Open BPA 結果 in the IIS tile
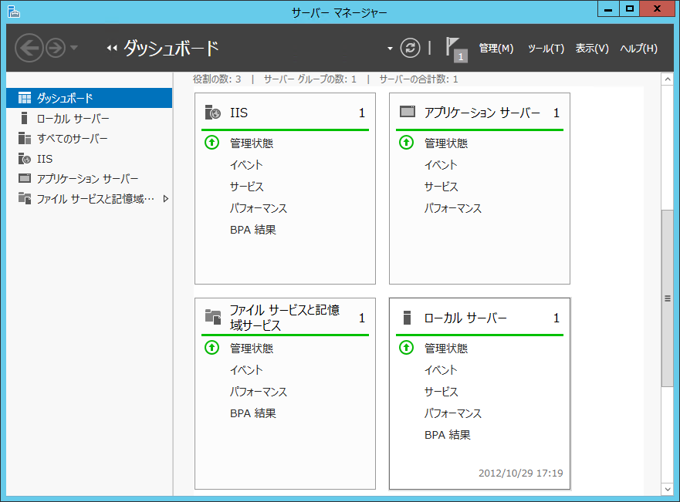Image resolution: width=680 pixels, height=502 pixels. tap(253, 230)
